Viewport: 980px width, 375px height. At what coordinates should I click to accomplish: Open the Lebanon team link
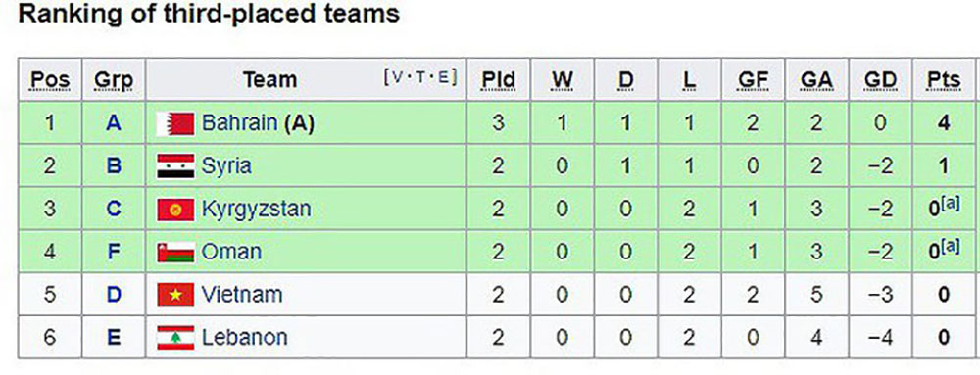pos(244,337)
